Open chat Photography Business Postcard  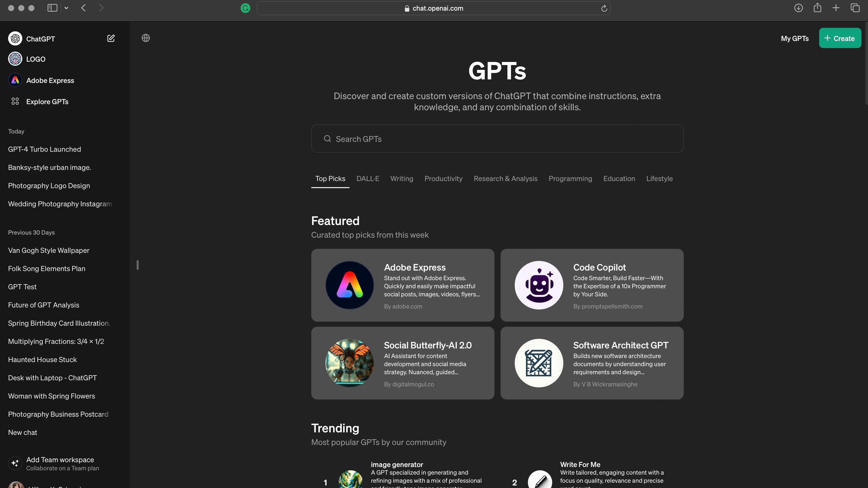pos(58,414)
